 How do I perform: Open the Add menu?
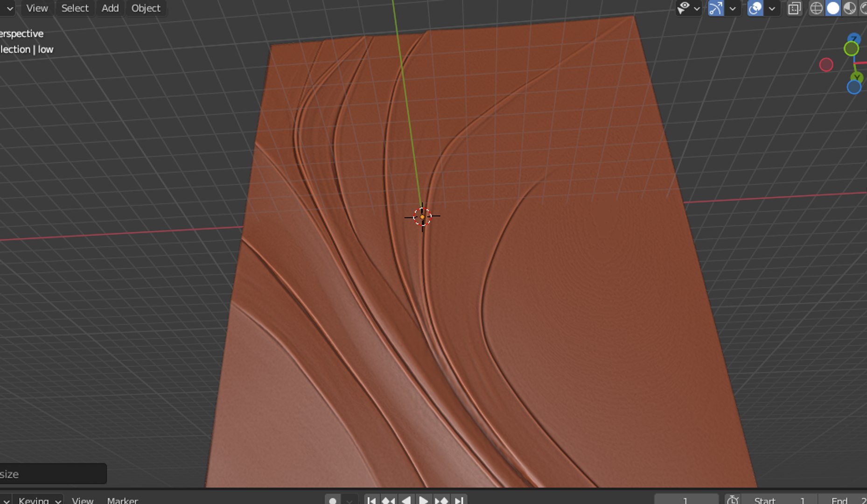[x=110, y=8]
